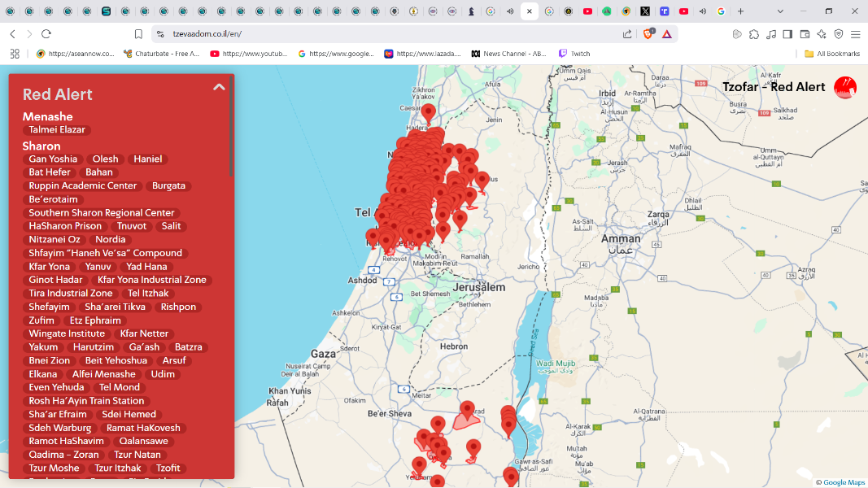Select the Sha'arei Tikva tag
The width and height of the screenshot is (868, 488).
pyautogui.click(x=116, y=307)
